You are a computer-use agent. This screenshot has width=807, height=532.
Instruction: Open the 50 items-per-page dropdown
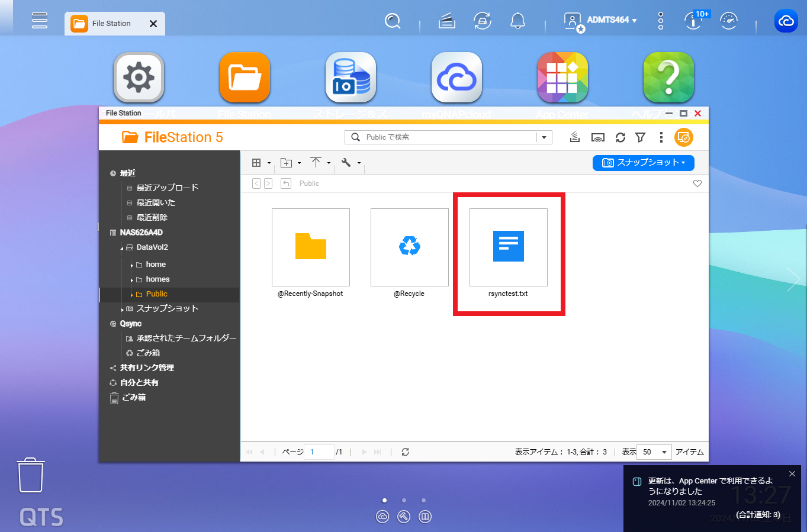(x=654, y=452)
